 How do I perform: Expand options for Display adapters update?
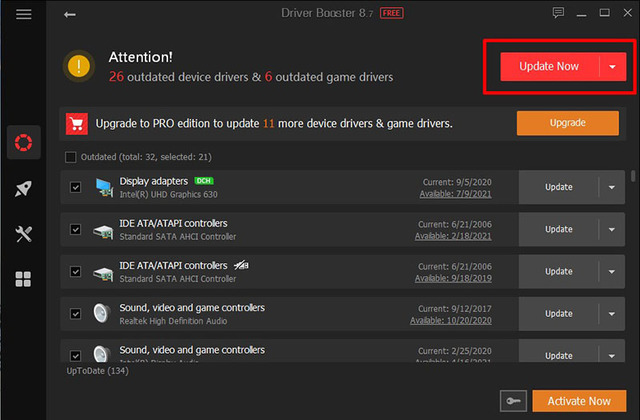[611, 187]
